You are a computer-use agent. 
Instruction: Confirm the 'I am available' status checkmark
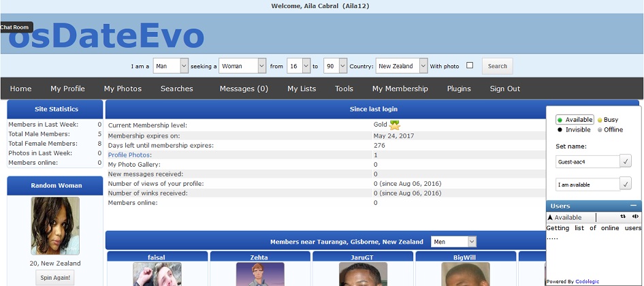(626, 184)
